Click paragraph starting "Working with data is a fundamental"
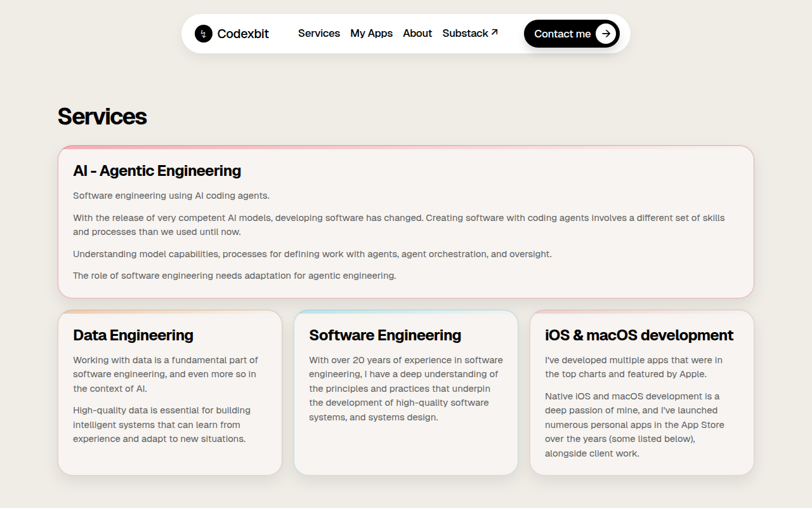This screenshot has width=812, height=508. (166, 374)
